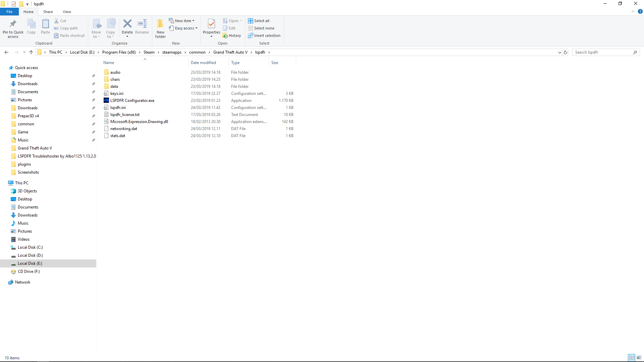Switch to details view toggle

[632, 358]
